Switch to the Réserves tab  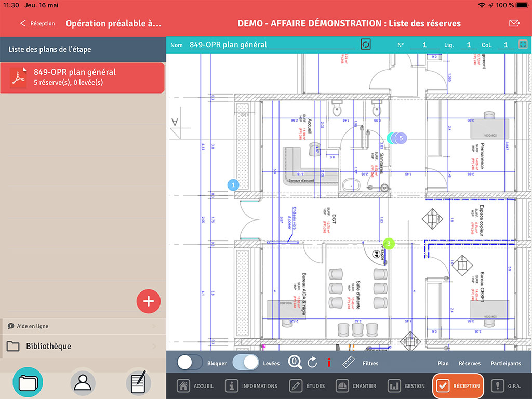click(470, 363)
